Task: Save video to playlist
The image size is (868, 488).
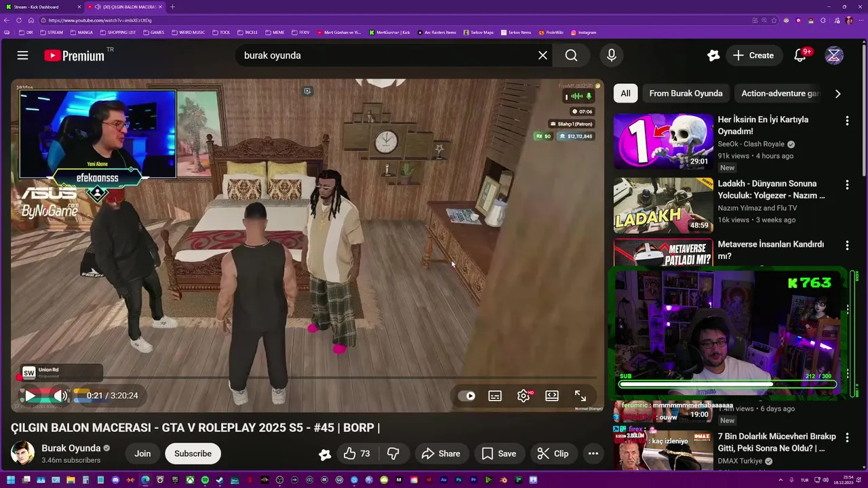Action: [x=498, y=453]
